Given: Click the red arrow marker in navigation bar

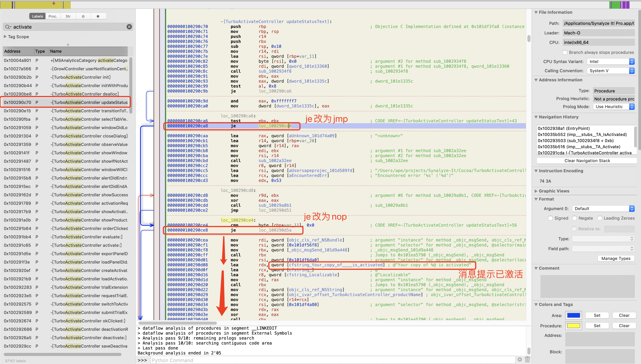Looking at the screenshot, I should [54, 3].
